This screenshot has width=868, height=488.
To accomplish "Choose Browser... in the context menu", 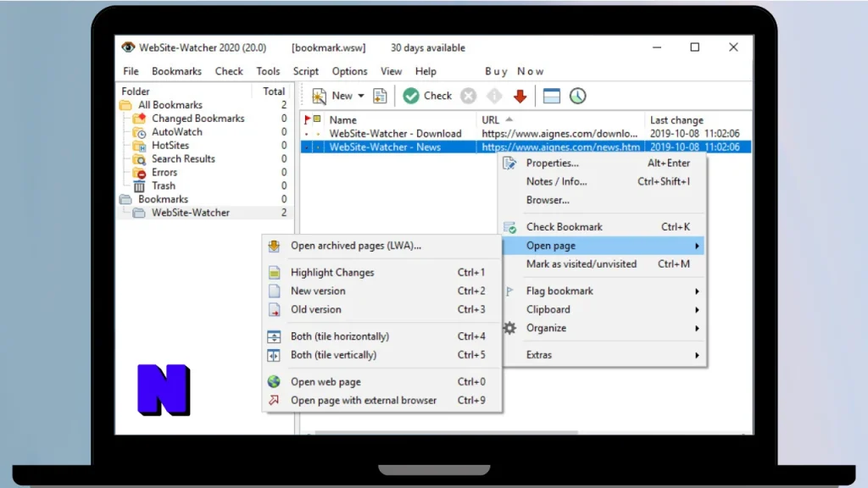I will coord(548,200).
